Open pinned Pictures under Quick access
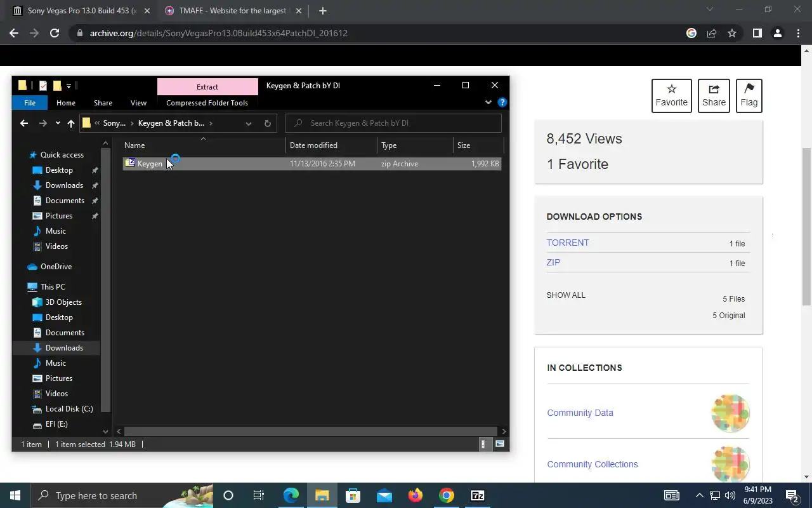Viewport: 812px width, 508px height. (59, 216)
